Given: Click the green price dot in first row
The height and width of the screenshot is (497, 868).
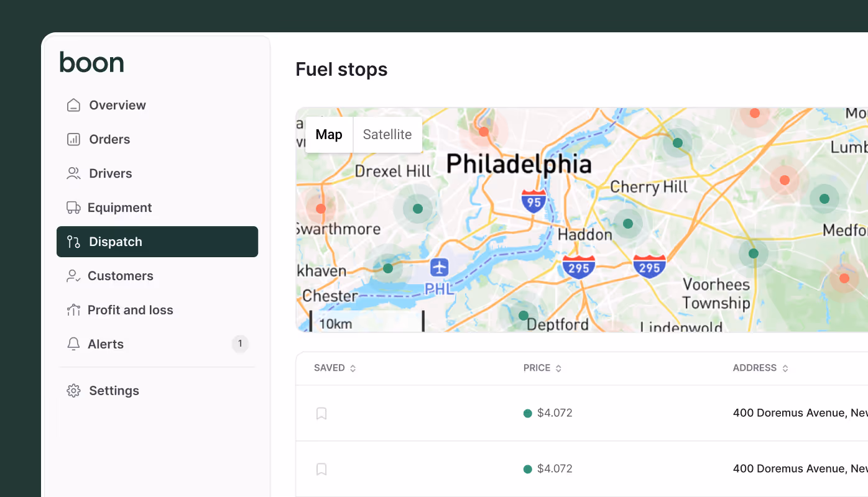Looking at the screenshot, I should coord(528,413).
